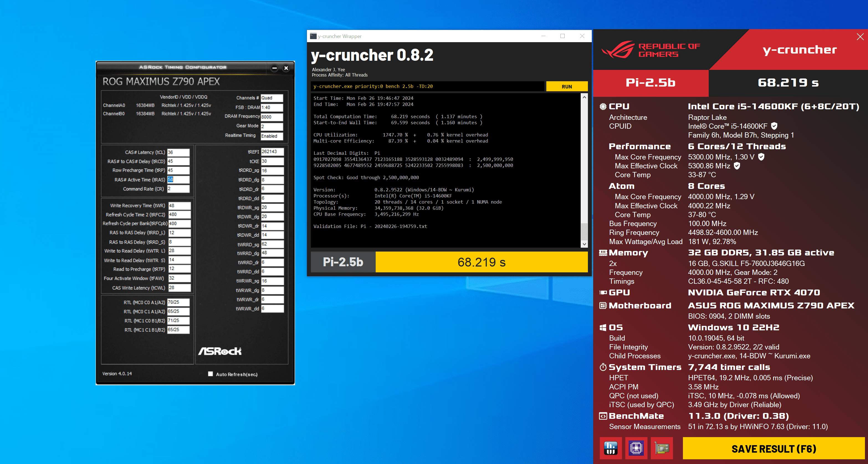The width and height of the screenshot is (868, 464).
Task: Click the Channels # field showing Quad
Action: click(272, 98)
